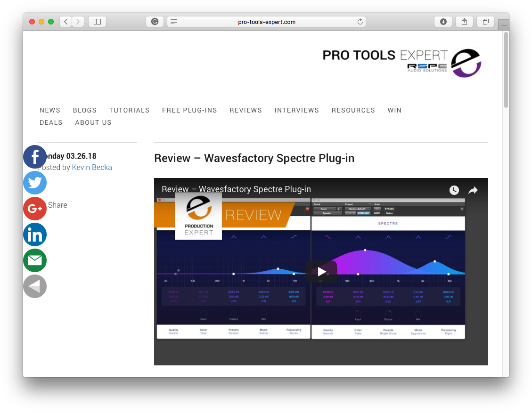Click the Watch Later clock icon on video
The width and height of the screenshot is (532, 412).
click(x=454, y=190)
